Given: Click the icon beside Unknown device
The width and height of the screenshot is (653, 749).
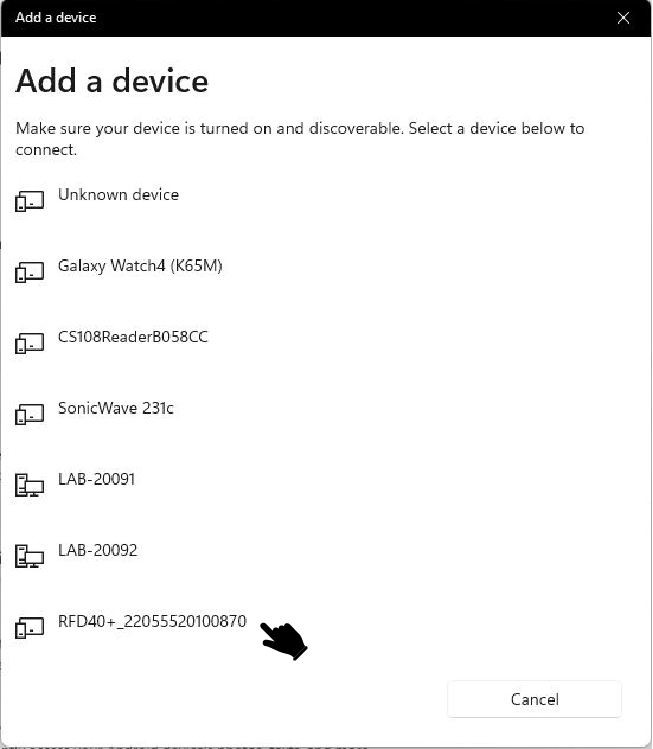Looking at the screenshot, I should (x=29, y=202).
